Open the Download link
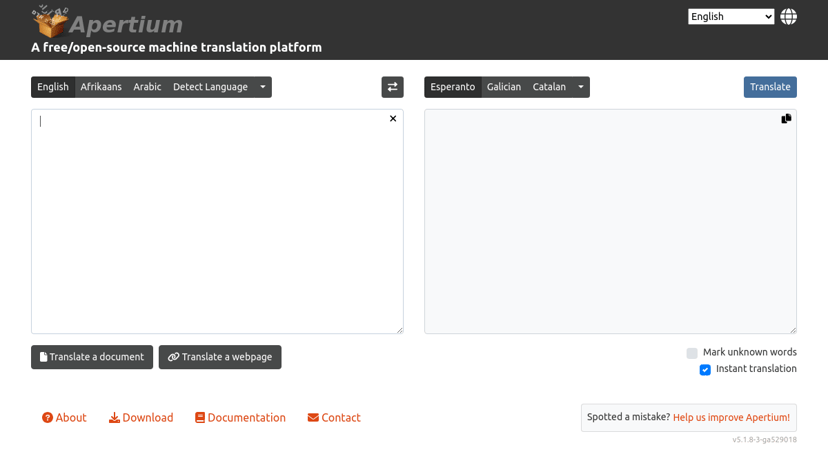This screenshot has width=828, height=465. tap(141, 417)
